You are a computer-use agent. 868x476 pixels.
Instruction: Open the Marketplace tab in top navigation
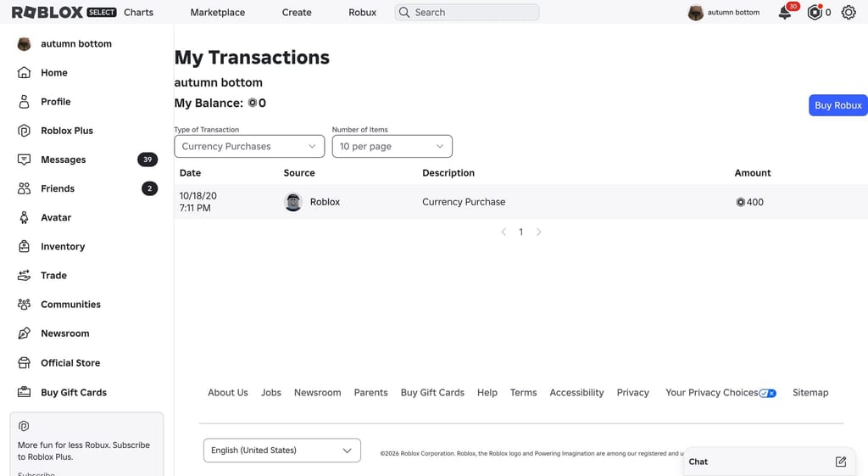pos(218,12)
